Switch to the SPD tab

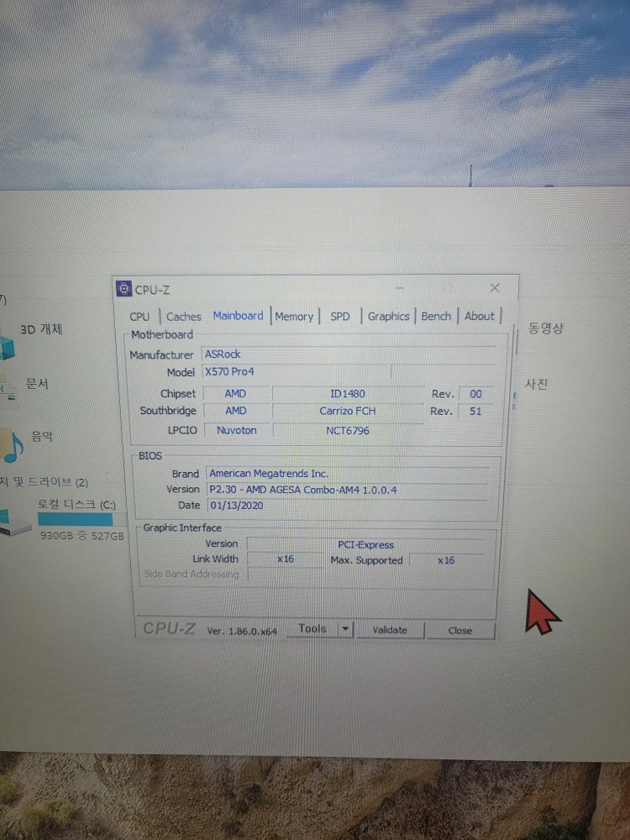tap(339, 317)
